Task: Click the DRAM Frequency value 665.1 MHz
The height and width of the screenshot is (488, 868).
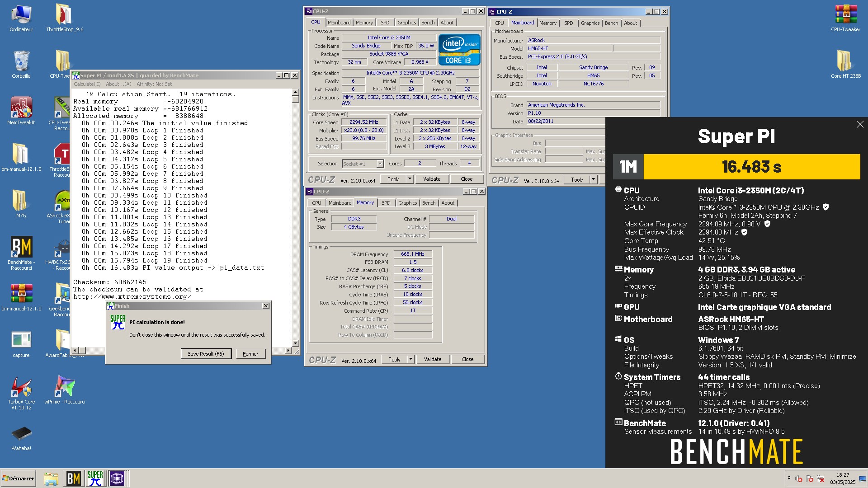Action: coord(413,254)
